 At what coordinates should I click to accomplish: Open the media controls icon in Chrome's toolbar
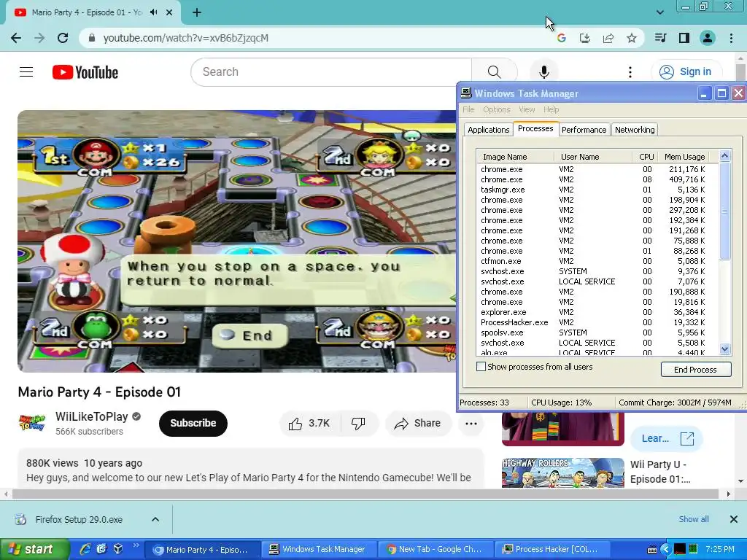[x=660, y=38]
